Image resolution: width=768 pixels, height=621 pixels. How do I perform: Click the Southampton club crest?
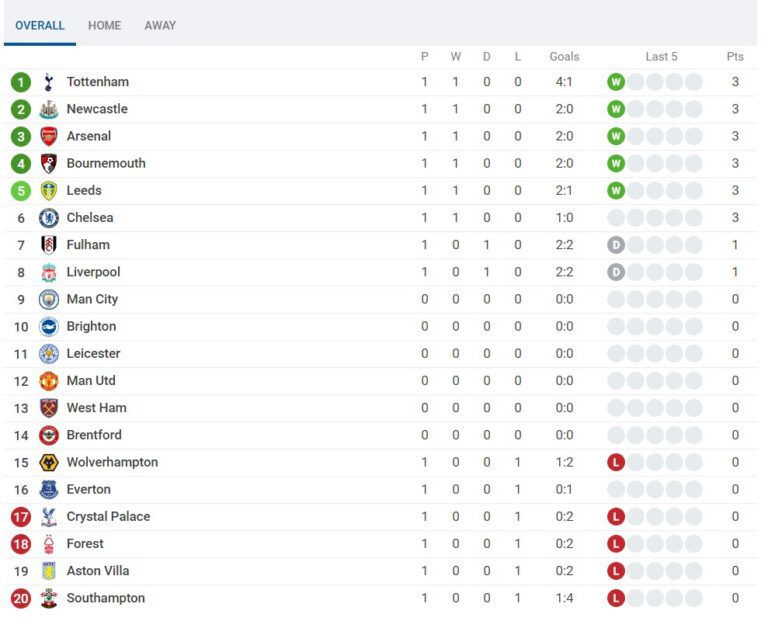pyautogui.click(x=48, y=598)
